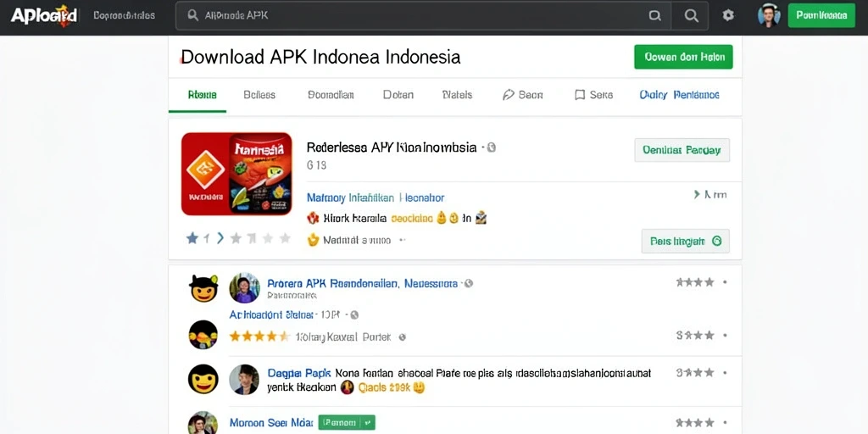
Task: Click the header navigation link beside the logo
Action: (124, 15)
